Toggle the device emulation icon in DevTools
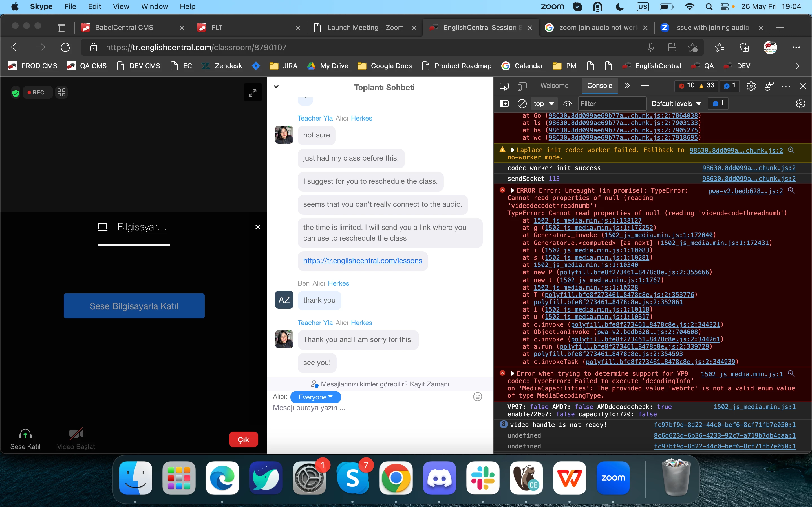 click(522, 86)
